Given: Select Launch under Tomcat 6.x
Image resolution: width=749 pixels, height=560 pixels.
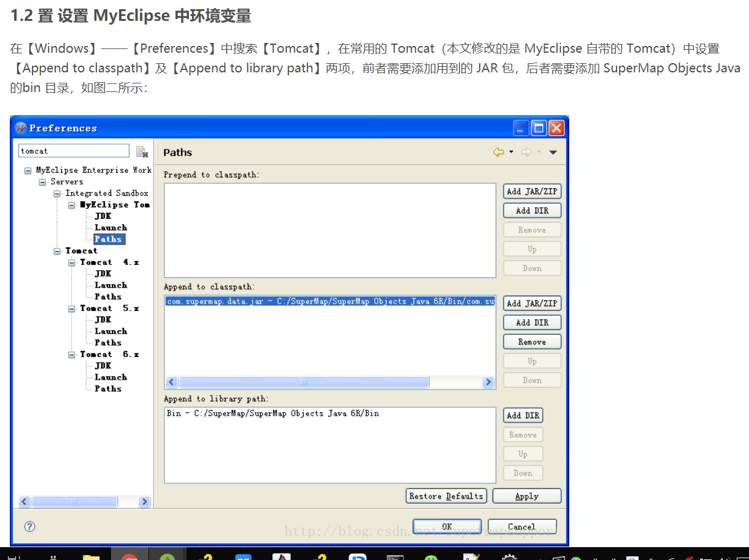Looking at the screenshot, I should (x=110, y=377).
